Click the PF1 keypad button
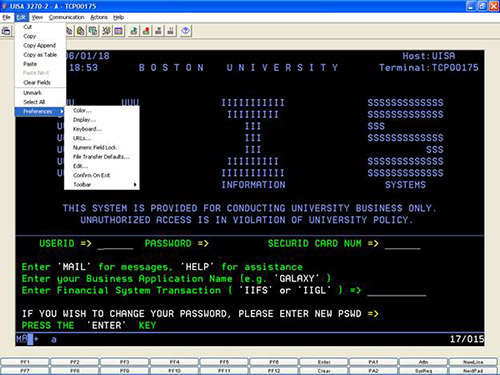The image size is (500, 375). pos(25,362)
